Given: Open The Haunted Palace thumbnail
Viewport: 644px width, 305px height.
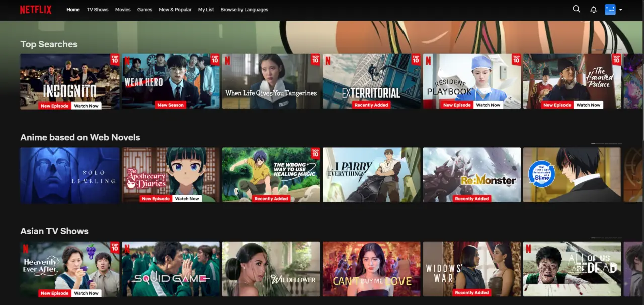Looking at the screenshot, I should point(572,81).
